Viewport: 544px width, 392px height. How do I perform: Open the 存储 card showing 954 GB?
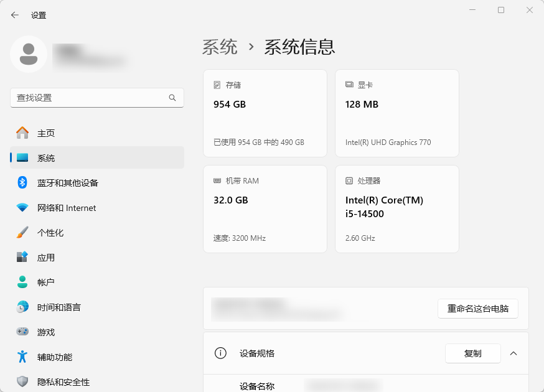coord(265,113)
